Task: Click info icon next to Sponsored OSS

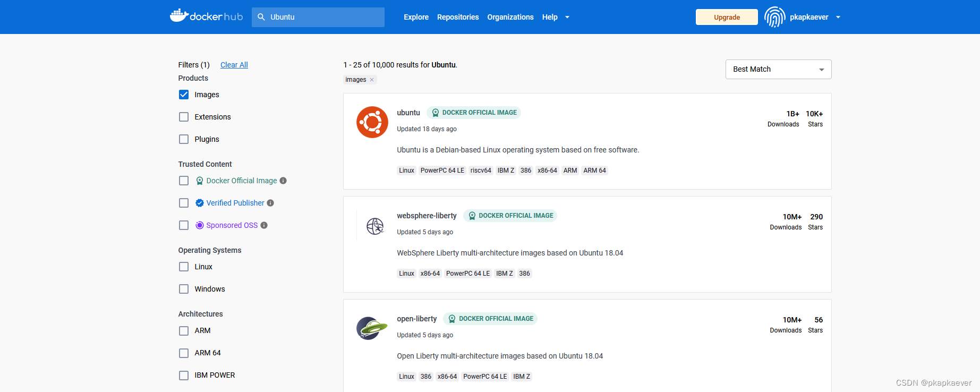Action: [x=264, y=225]
